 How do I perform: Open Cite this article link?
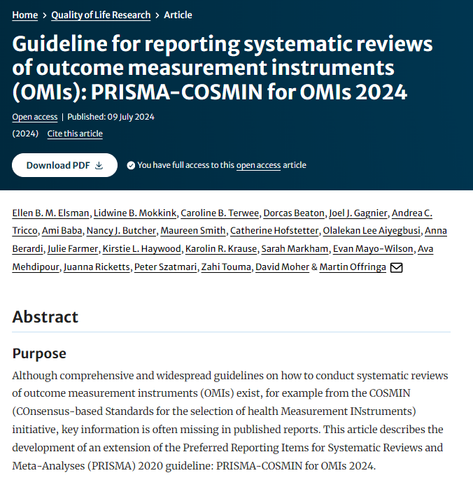75,134
